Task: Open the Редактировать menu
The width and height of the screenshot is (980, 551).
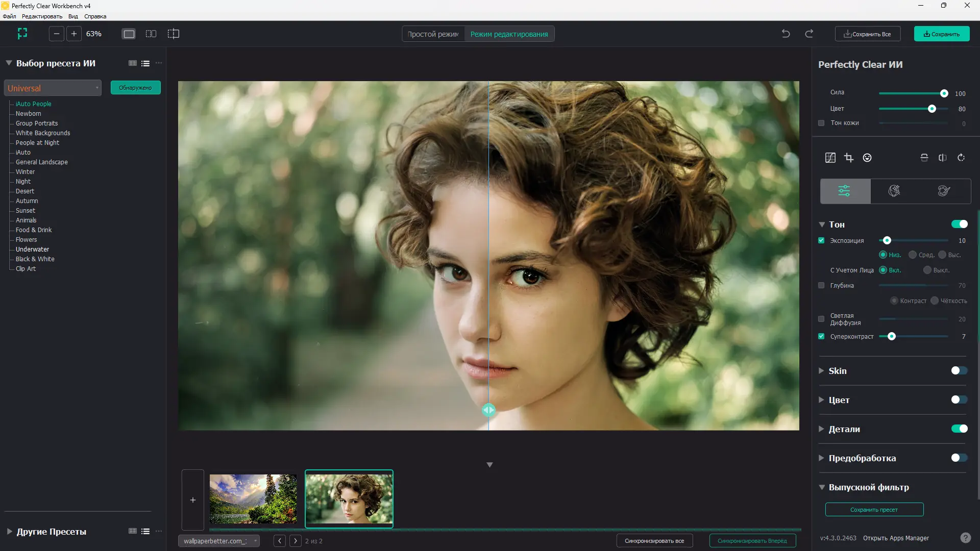Action: (42, 16)
